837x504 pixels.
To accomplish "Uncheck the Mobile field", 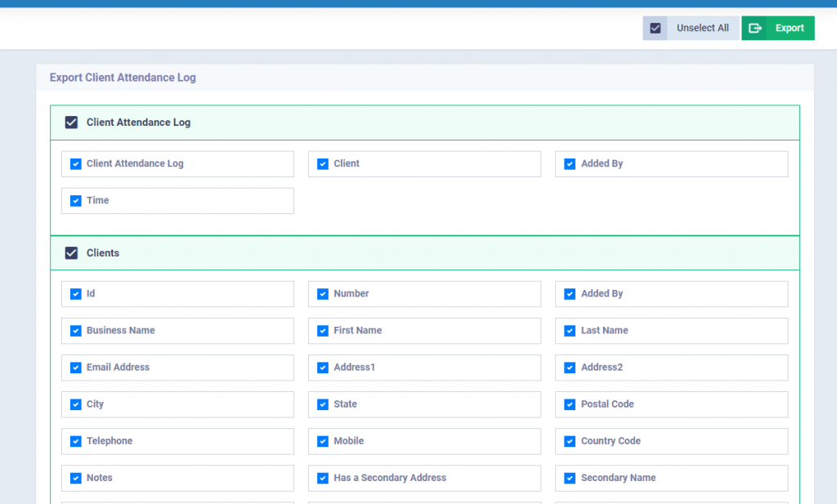I will click(323, 440).
